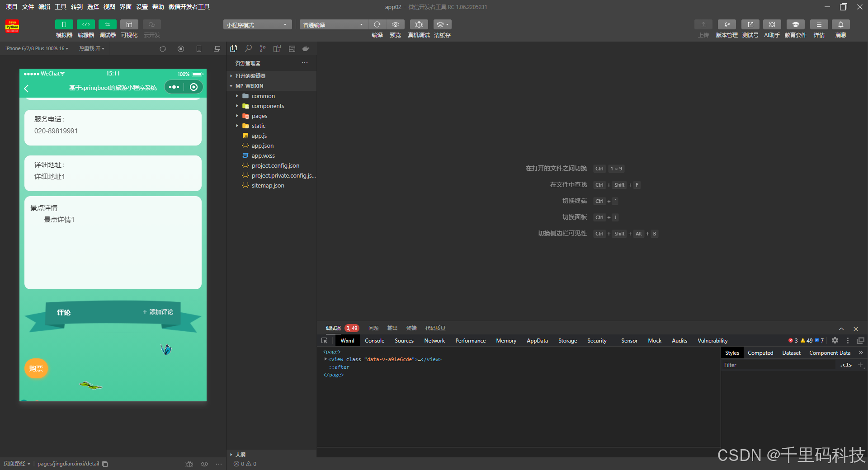Select the Console devtools tab

[x=375, y=341]
